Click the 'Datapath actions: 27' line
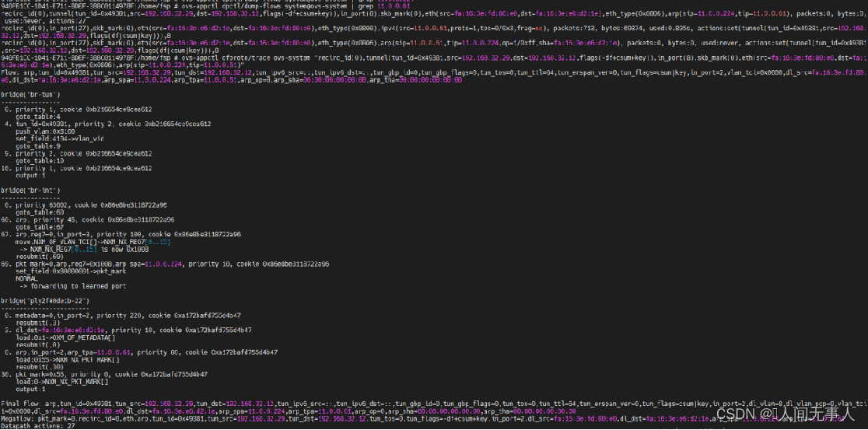This screenshot has width=868, height=430. 37,425
